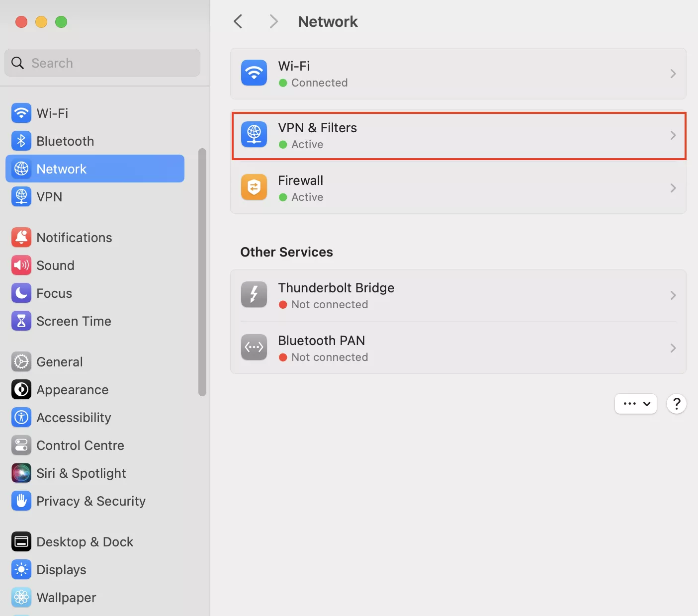Select the Focus moon icon

[21, 293]
